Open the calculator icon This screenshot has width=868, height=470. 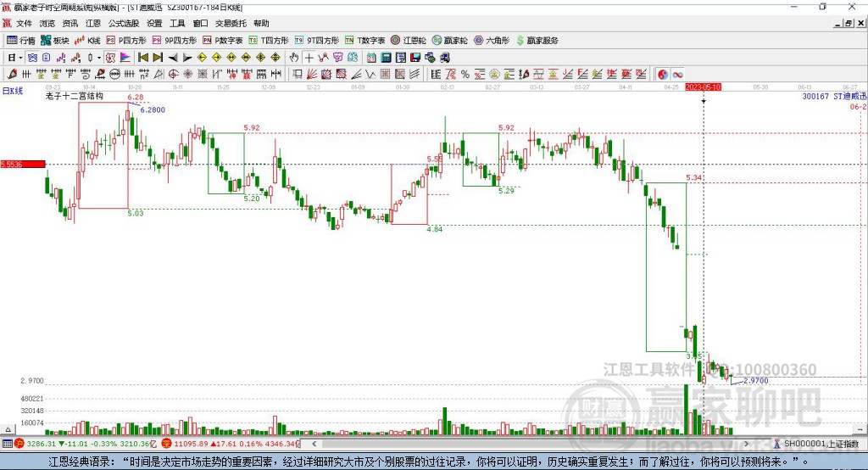point(386,58)
